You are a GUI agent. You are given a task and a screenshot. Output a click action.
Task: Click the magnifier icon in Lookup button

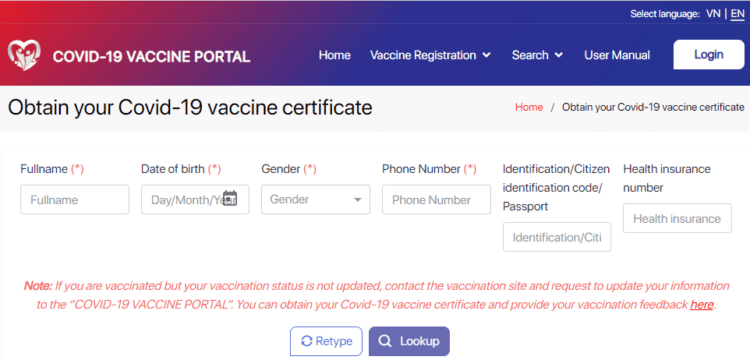pyautogui.click(x=385, y=341)
